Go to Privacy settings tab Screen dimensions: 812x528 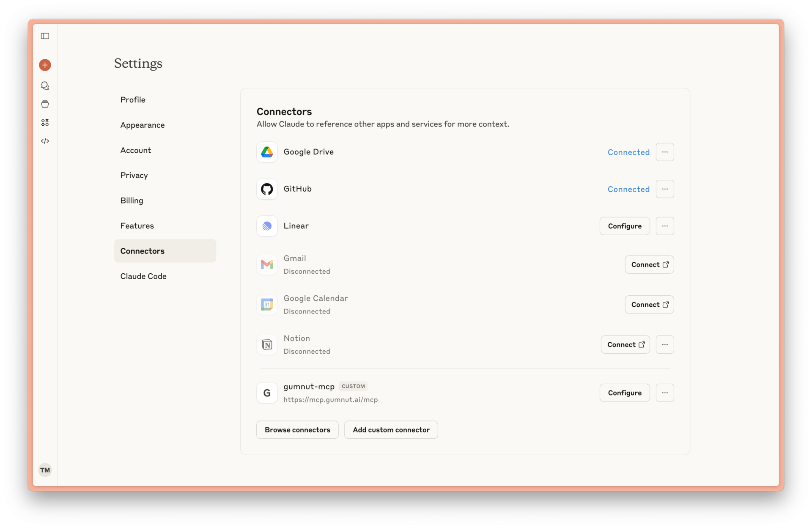(134, 175)
